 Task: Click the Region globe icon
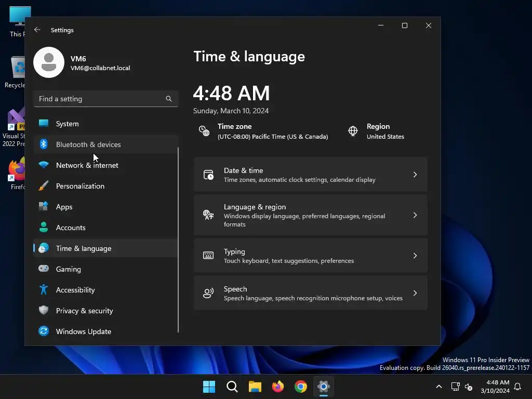(353, 131)
